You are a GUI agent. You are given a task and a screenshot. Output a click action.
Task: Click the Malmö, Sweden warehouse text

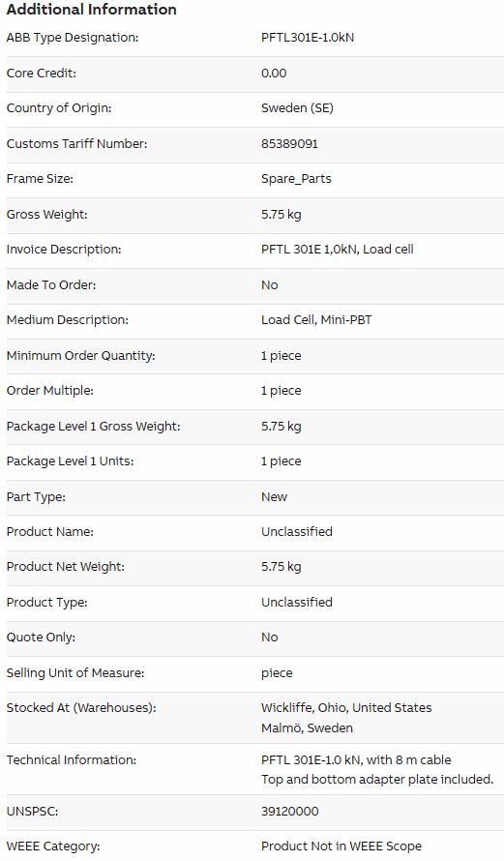click(307, 728)
